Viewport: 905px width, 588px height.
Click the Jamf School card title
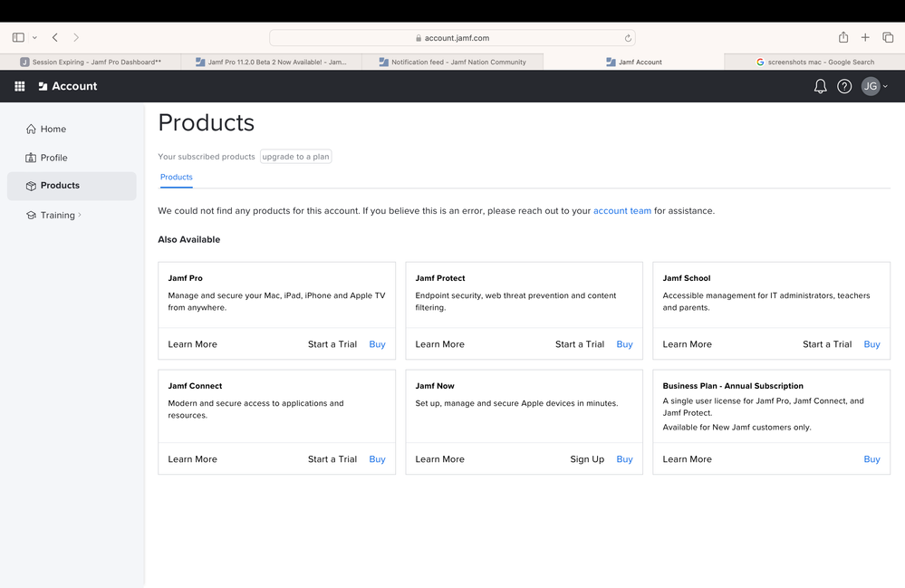coord(687,278)
